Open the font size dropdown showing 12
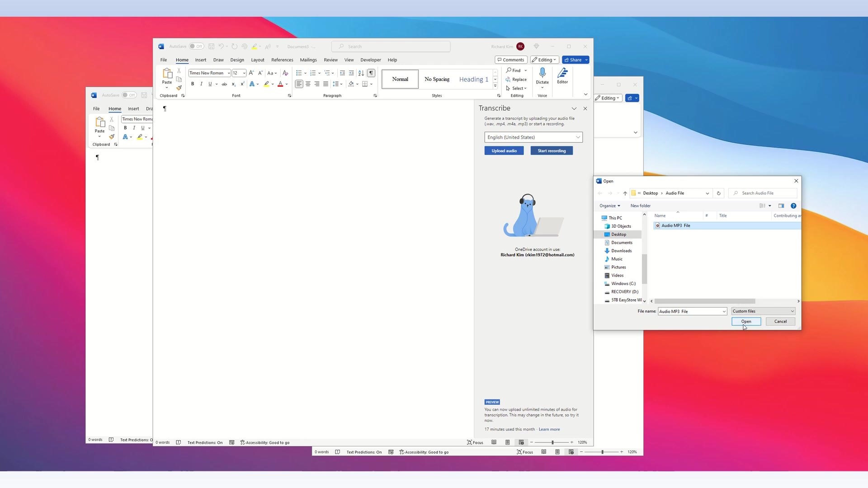 244,73
